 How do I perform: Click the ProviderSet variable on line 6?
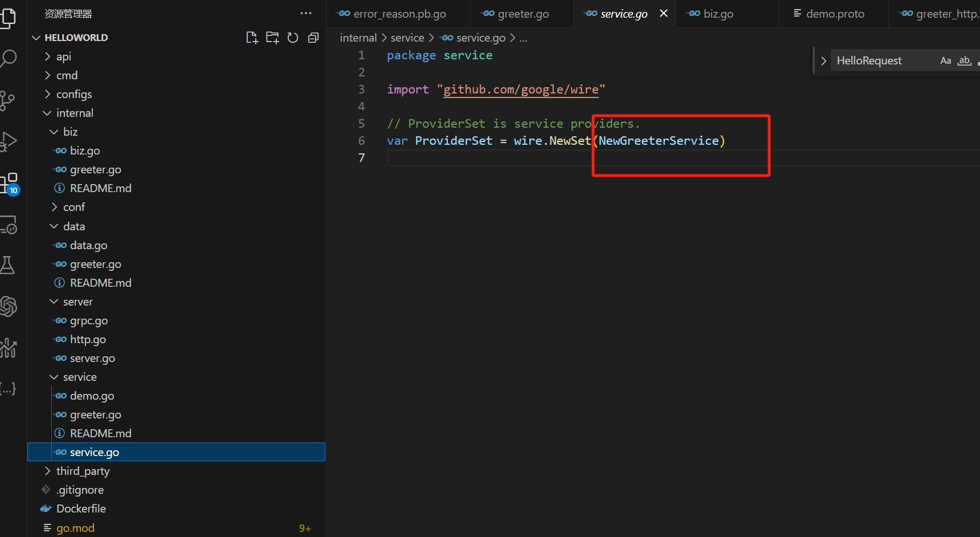tap(454, 141)
